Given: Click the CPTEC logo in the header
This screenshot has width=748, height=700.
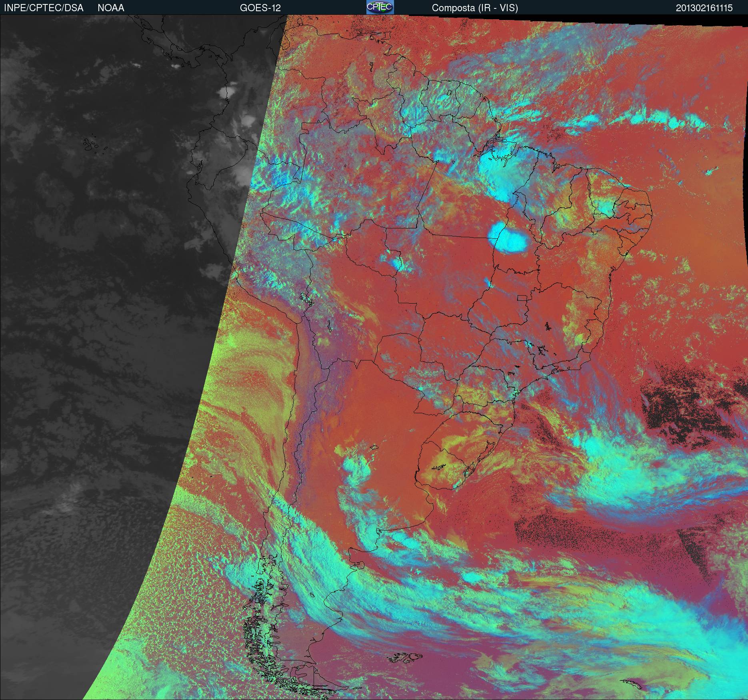Looking at the screenshot, I should 380,8.
